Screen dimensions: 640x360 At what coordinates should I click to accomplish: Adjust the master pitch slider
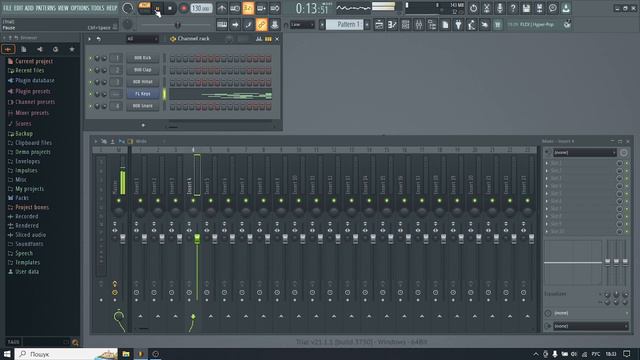pos(177,25)
